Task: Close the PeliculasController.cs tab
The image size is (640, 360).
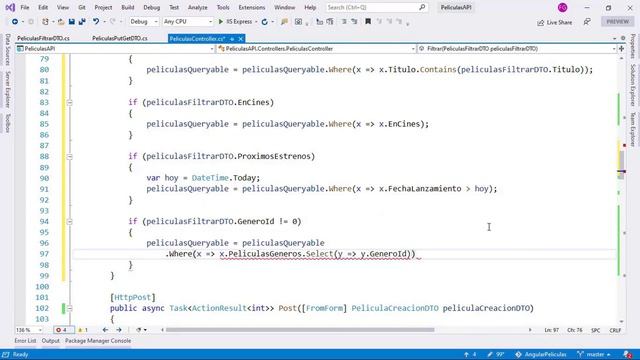Action: tap(241, 39)
